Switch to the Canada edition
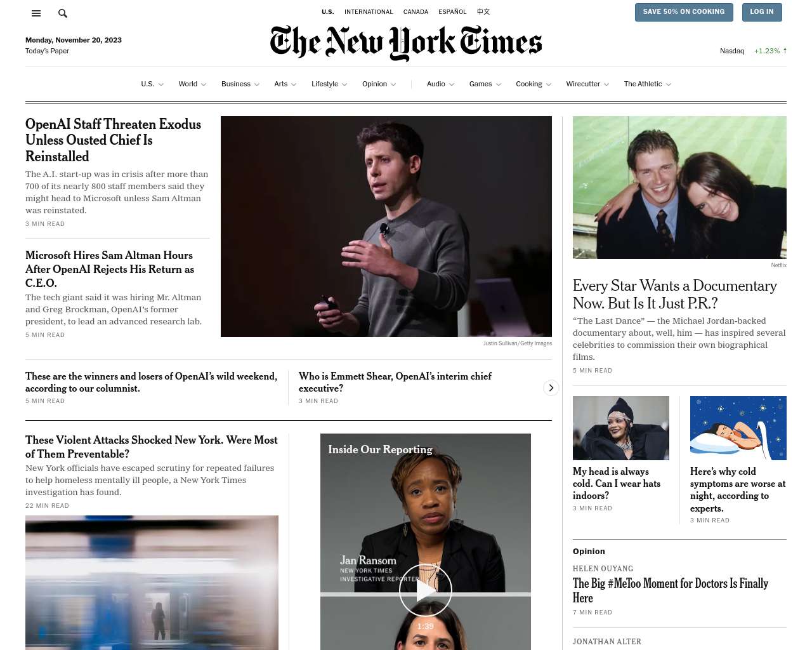Screen dimensions: 812x650 pos(416,12)
